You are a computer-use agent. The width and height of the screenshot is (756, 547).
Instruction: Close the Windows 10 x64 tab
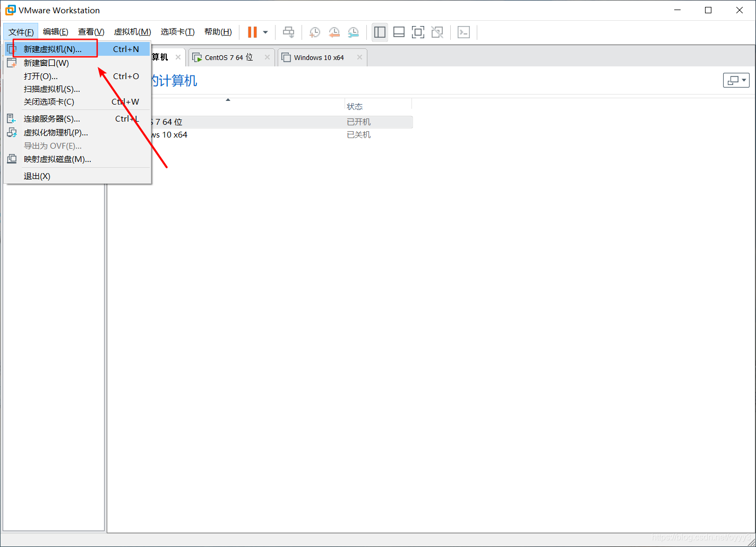click(359, 57)
